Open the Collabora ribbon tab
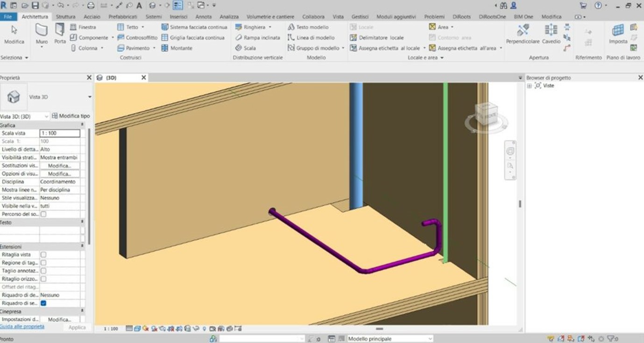 [313, 16]
